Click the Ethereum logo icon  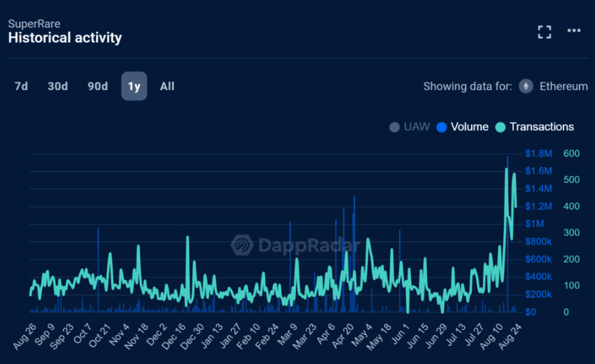[526, 86]
